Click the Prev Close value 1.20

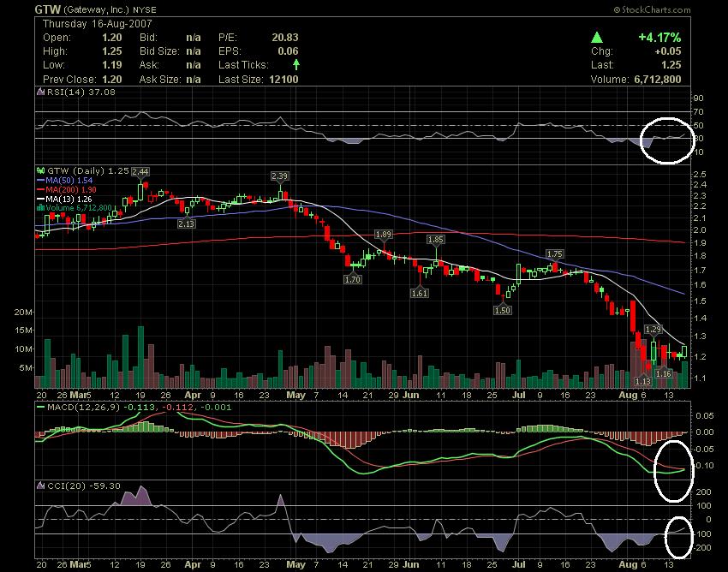point(112,80)
